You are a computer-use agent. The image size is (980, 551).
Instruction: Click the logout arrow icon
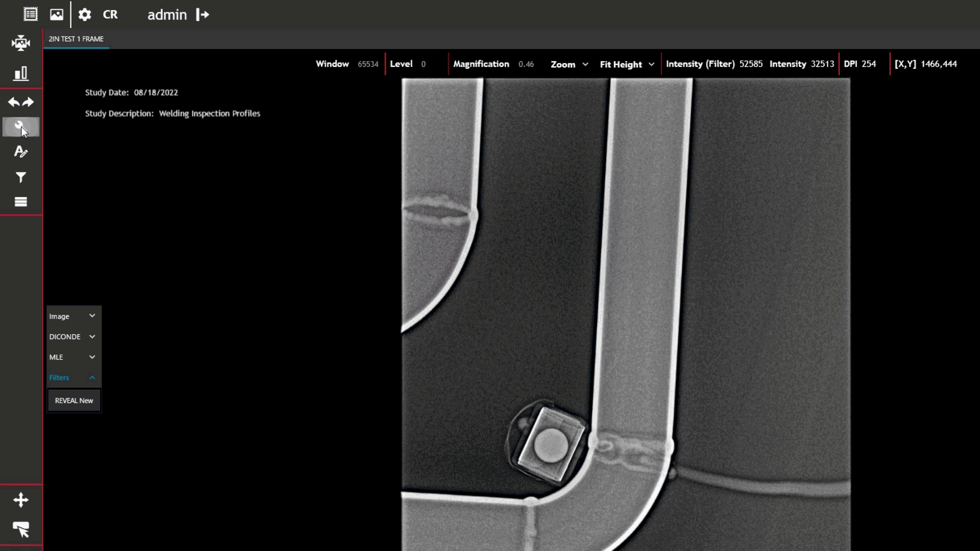203,15
